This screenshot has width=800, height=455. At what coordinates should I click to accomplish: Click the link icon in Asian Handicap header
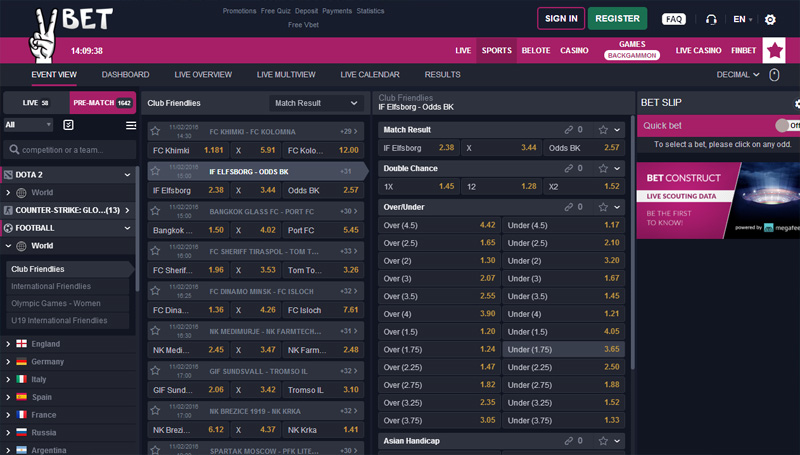[x=568, y=441]
